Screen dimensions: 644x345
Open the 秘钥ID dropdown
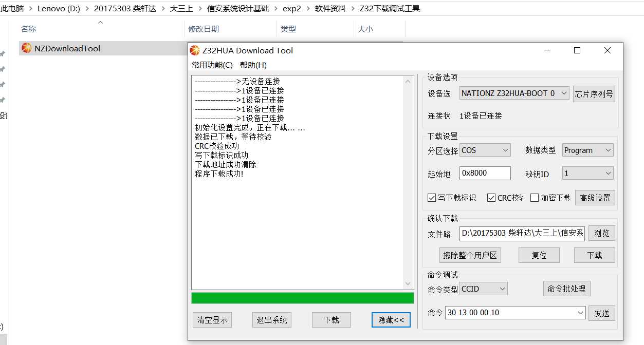pyautogui.click(x=588, y=174)
